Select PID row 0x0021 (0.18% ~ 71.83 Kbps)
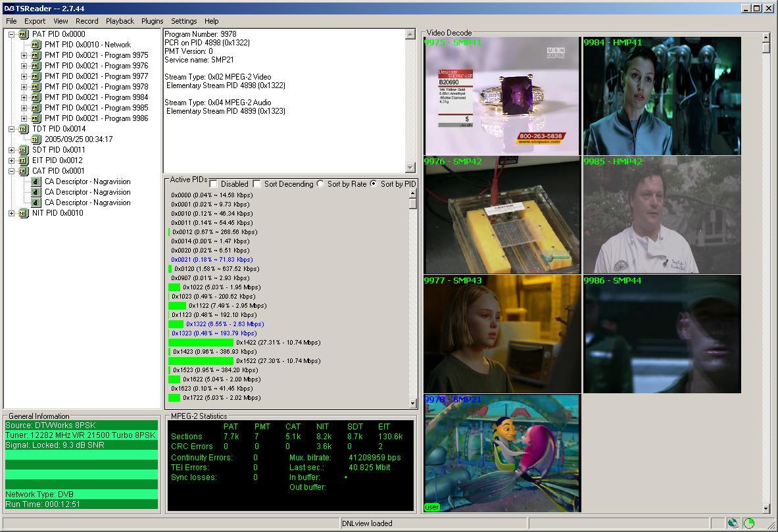 coord(212,260)
